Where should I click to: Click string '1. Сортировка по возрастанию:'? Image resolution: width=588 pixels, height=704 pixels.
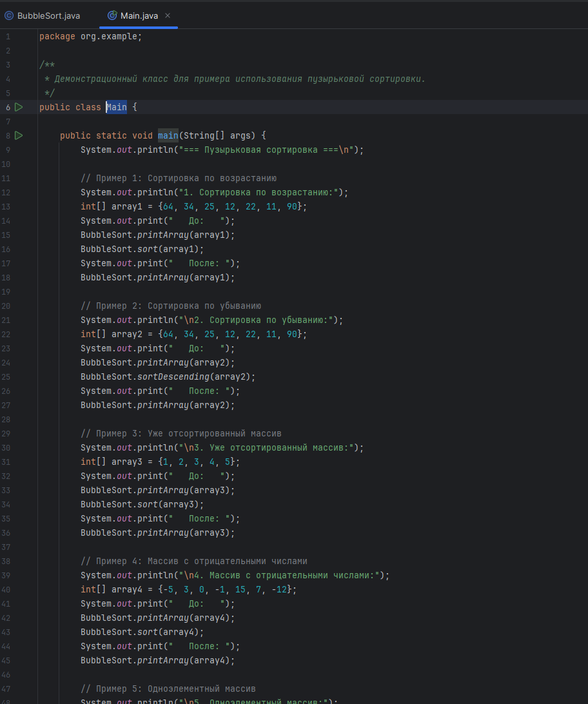pyautogui.click(x=259, y=193)
